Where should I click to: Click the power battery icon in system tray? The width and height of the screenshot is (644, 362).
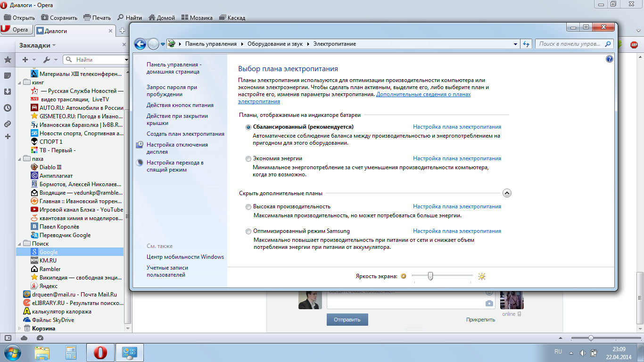[594, 353]
